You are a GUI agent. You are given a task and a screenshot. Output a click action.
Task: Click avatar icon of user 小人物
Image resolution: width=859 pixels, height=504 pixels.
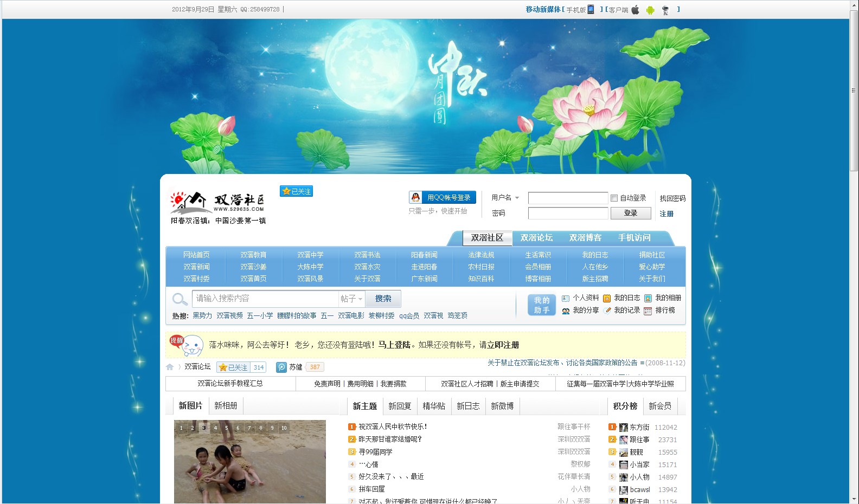tap(624, 477)
